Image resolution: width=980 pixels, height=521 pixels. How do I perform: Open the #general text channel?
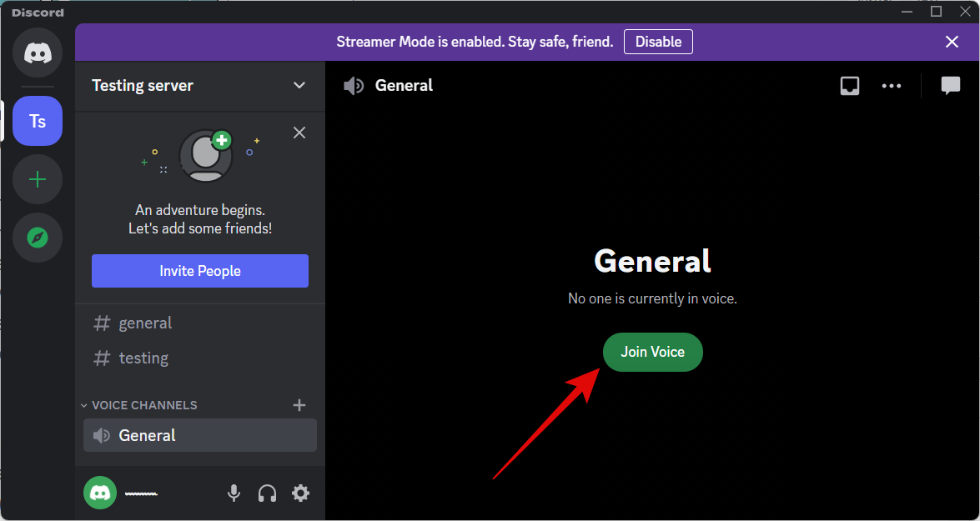(200, 323)
